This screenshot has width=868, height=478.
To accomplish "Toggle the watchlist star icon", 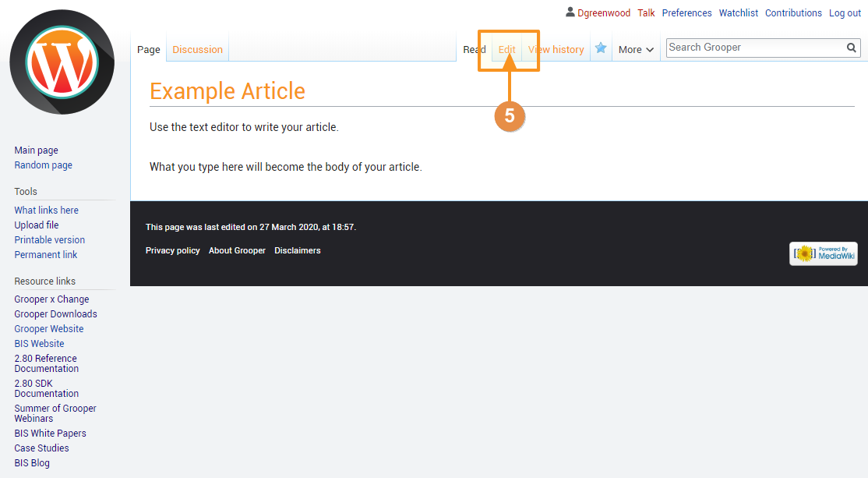I will [601, 48].
